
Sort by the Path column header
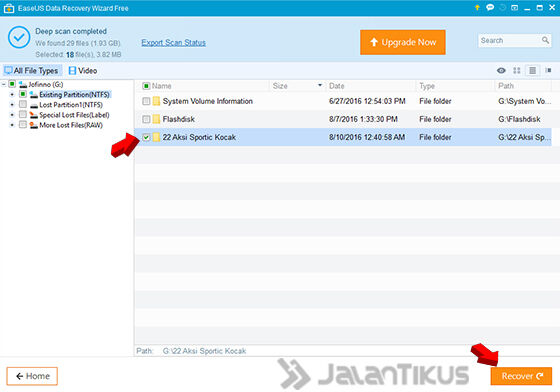coord(506,86)
